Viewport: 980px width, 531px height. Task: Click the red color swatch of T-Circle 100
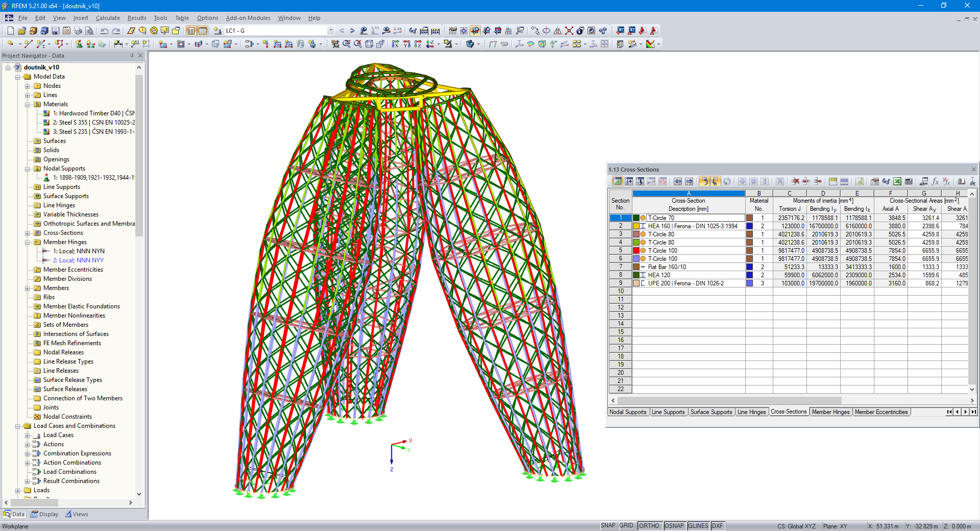point(638,251)
